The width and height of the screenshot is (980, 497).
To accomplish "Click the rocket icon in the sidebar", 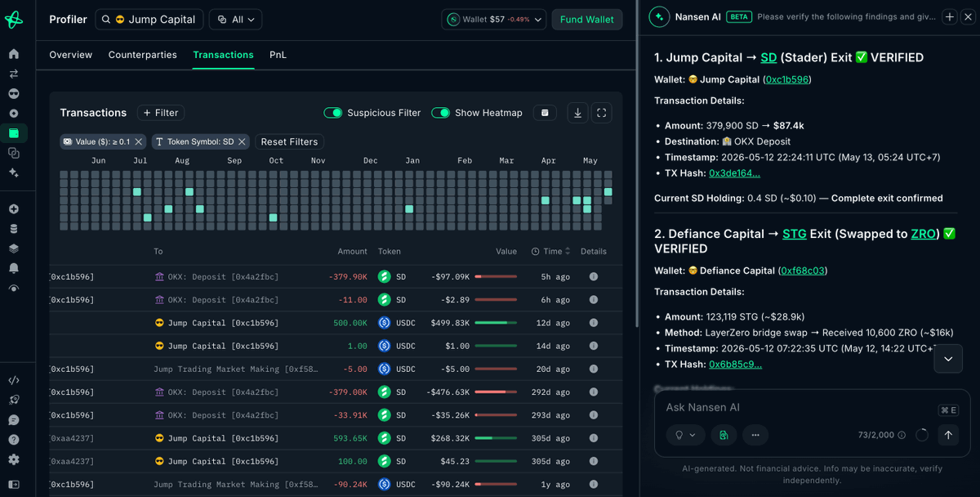I will (x=14, y=401).
